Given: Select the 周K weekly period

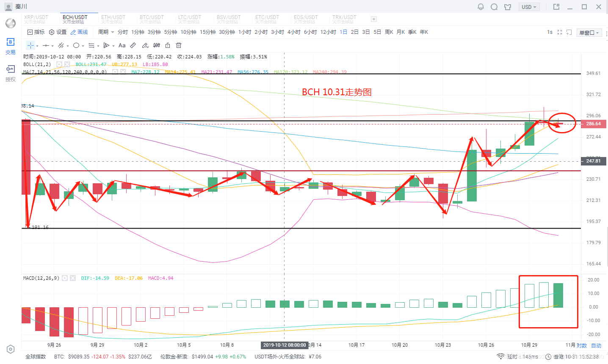Looking at the screenshot, I should [389, 32].
